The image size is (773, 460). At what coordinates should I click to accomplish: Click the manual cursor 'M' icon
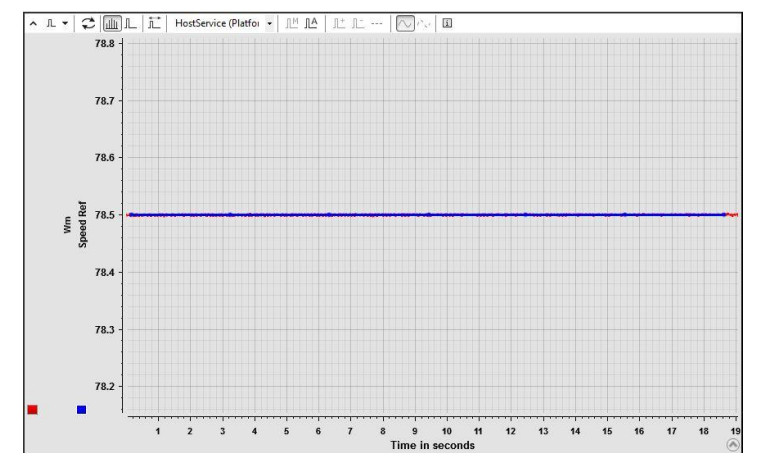[x=290, y=20]
